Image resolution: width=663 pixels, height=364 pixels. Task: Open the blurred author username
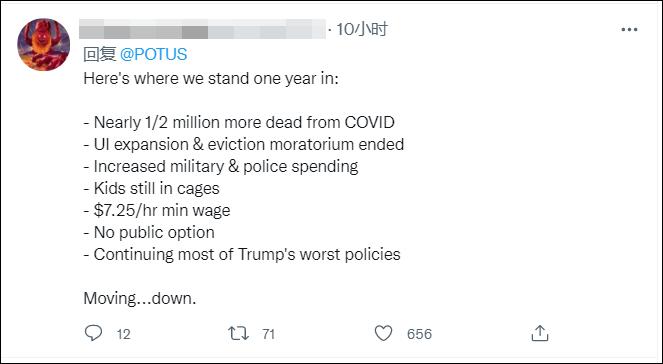click(x=202, y=29)
